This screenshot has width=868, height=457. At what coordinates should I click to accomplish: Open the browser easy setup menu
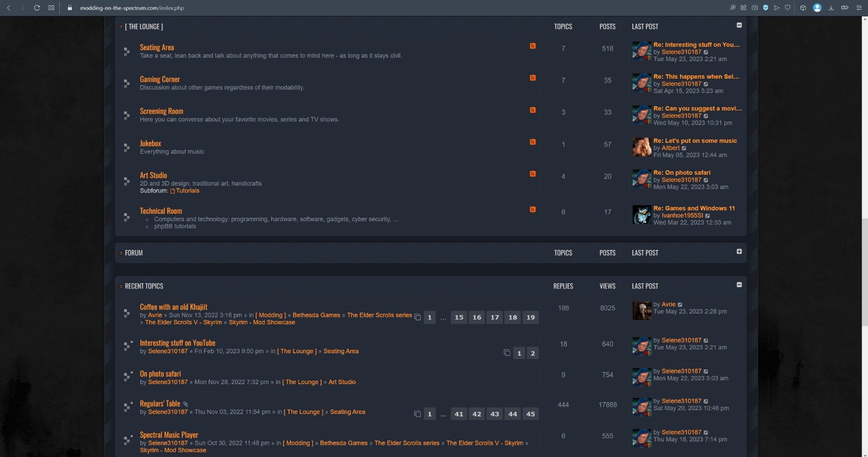[x=858, y=8]
